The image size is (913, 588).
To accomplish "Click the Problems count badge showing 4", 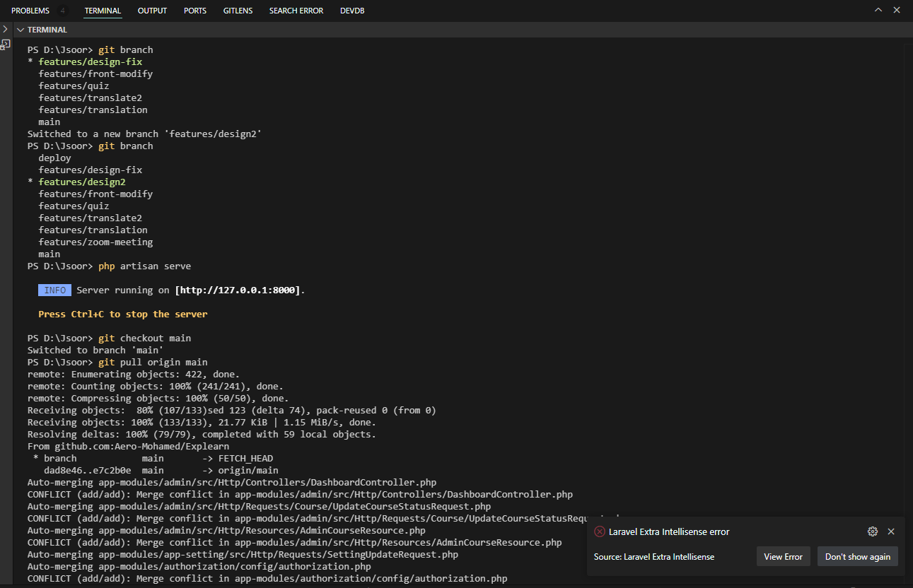I will pos(62,11).
